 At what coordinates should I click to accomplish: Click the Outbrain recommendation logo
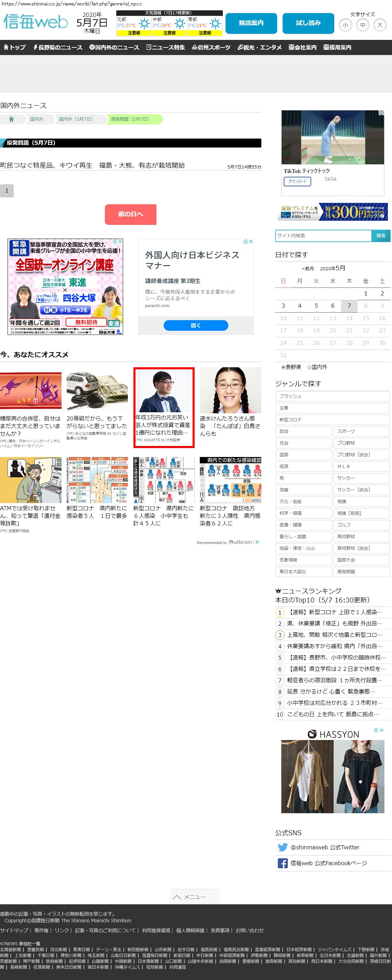point(240,542)
